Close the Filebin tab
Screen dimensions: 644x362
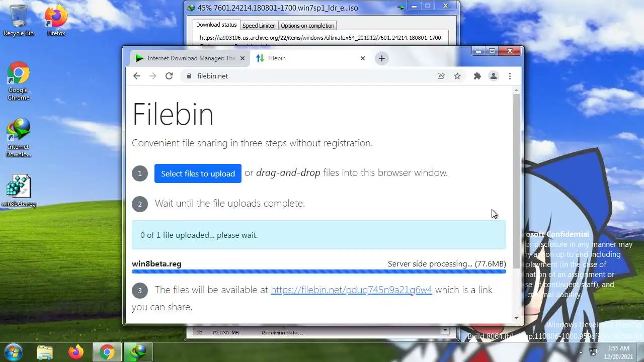(x=362, y=58)
